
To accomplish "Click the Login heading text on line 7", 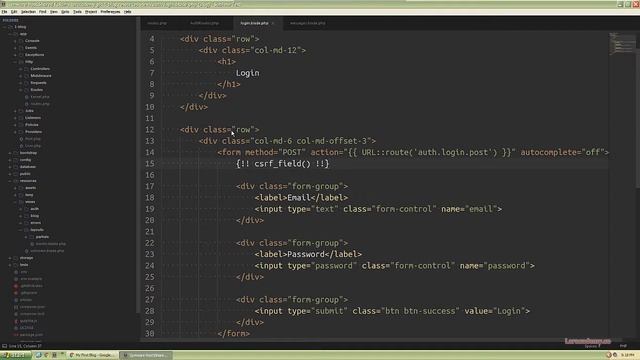I will coord(247,73).
